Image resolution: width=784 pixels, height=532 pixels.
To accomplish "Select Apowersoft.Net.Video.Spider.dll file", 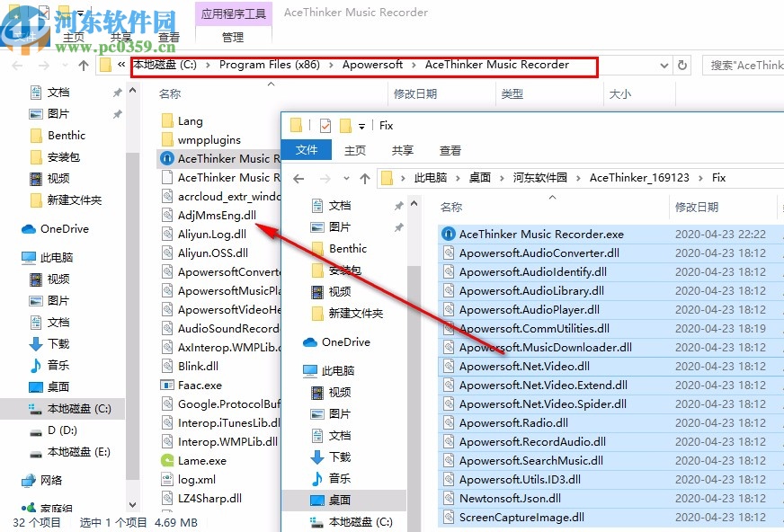I will (x=542, y=404).
